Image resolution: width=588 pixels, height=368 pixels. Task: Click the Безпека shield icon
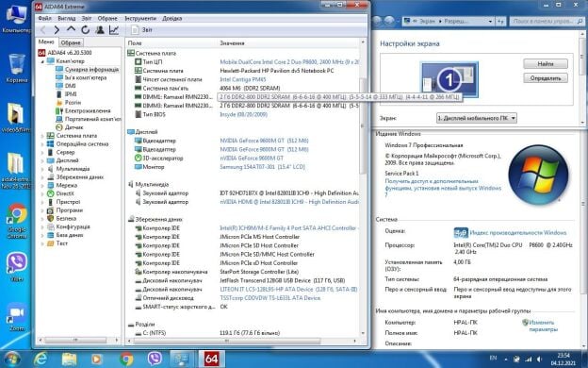coord(51,218)
